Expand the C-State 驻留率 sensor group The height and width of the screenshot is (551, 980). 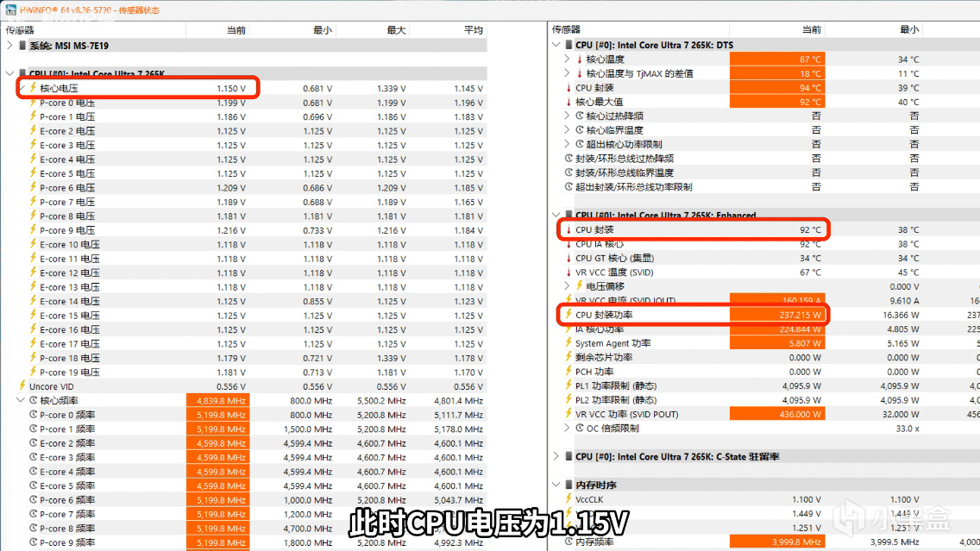[556, 457]
